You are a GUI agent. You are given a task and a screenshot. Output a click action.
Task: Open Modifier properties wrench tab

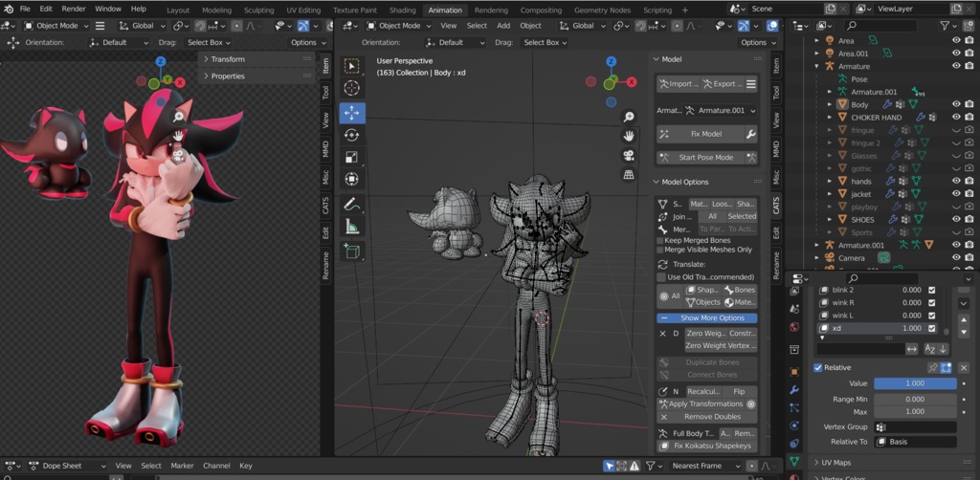794,389
